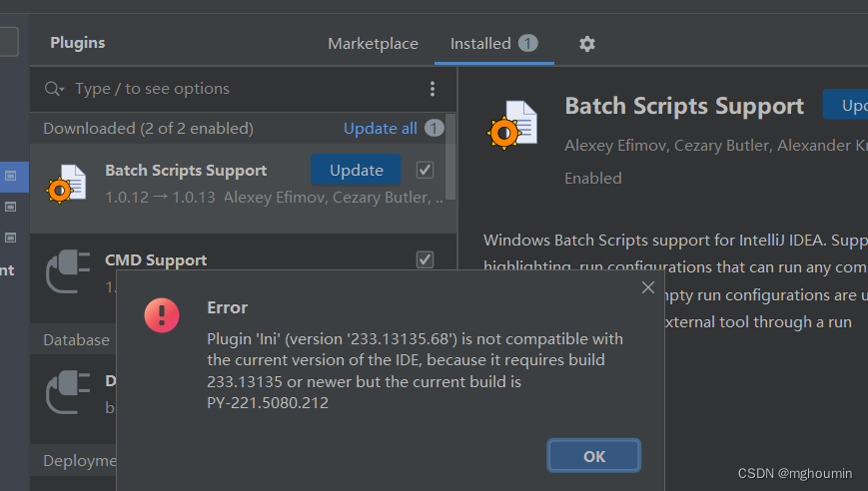Image resolution: width=868 pixels, height=491 pixels.
Task: Confirm the error dialog with OK
Action: click(594, 456)
